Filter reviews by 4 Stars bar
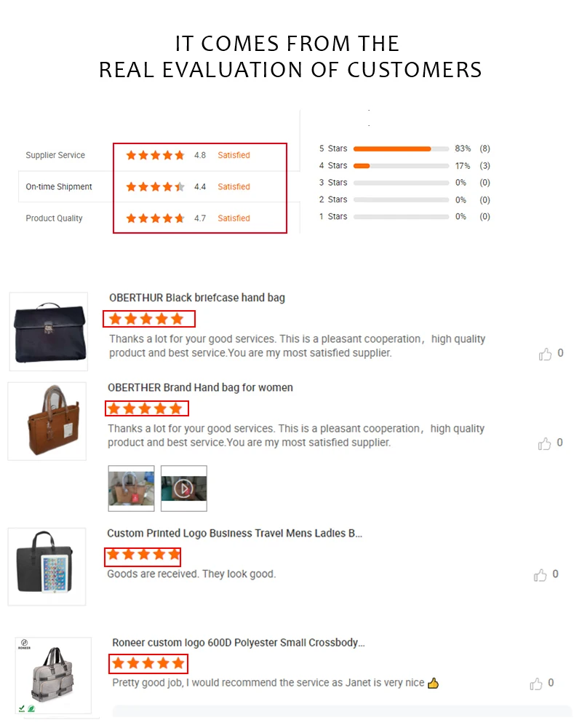 click(401, 166)
